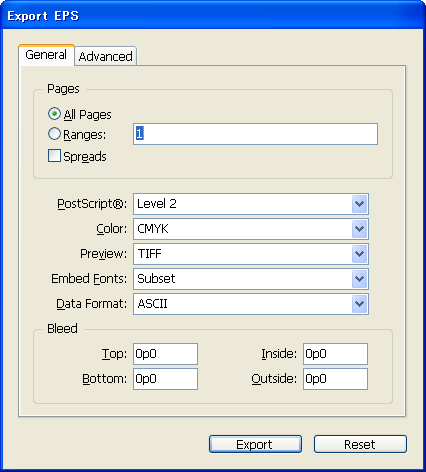
Task: Expand the Embed Fonts dropdown
Action: [x=251, y=279]
